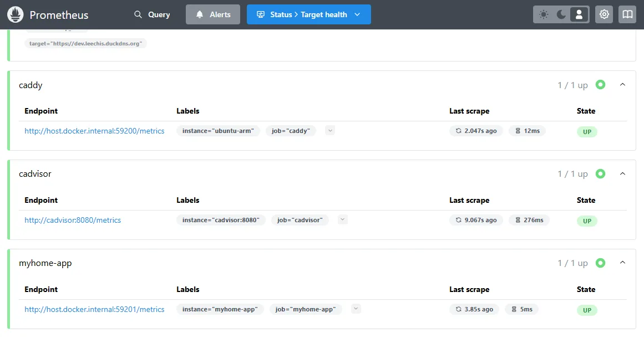
Task: Open the Query page
Action: pos(152,14)
